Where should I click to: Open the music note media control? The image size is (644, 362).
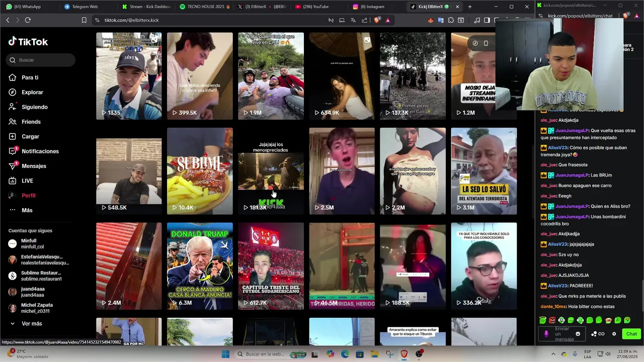point(477,20)
